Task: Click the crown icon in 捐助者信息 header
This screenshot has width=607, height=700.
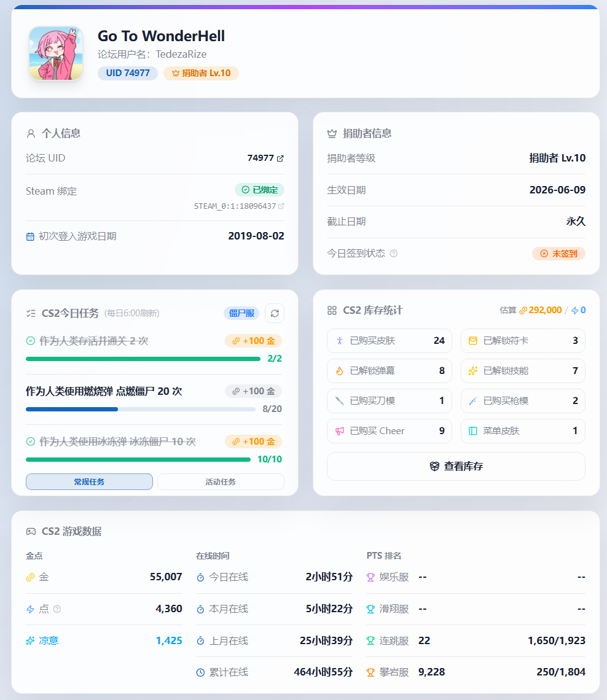Action: click(x=332, y=133)
